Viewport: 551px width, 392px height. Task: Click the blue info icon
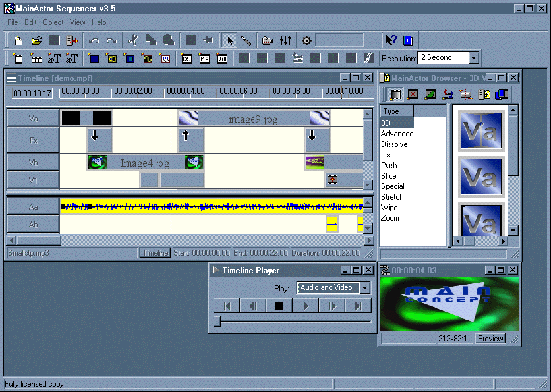(x=407, y=40)
